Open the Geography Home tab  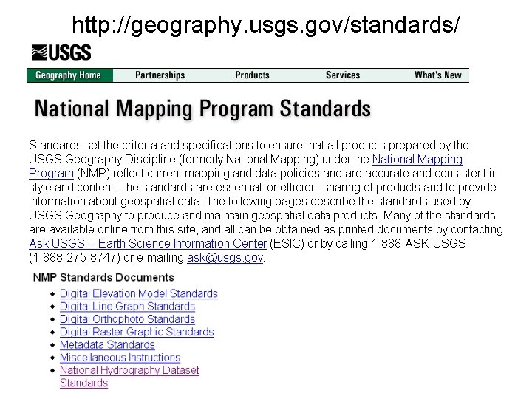pyautogui.click(x=69, y=75)
